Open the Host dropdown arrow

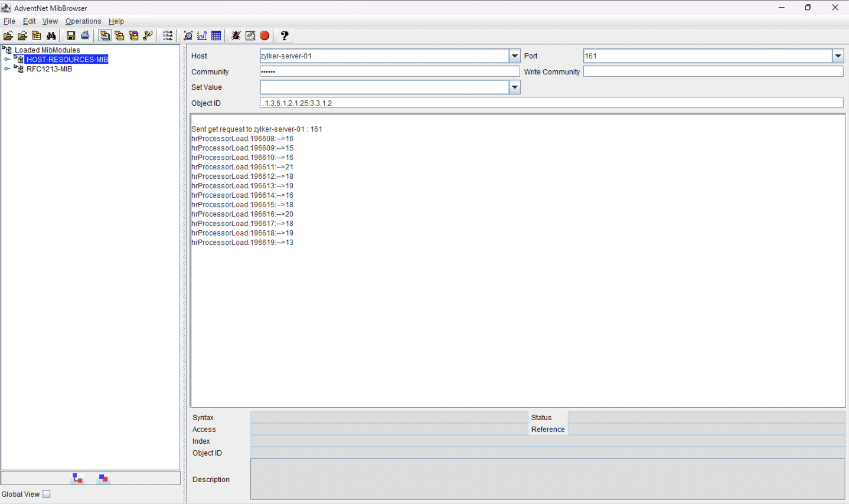(x=514, y=56)
